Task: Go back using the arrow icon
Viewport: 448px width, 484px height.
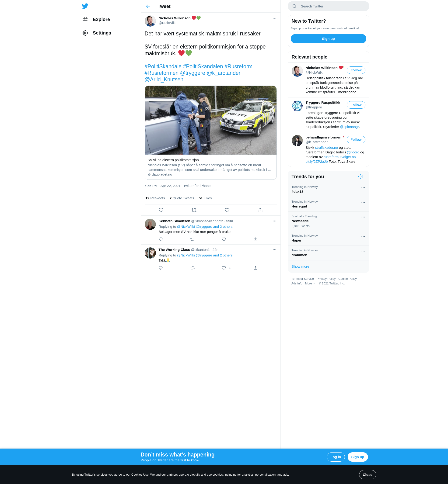Action: coord(148,6)
